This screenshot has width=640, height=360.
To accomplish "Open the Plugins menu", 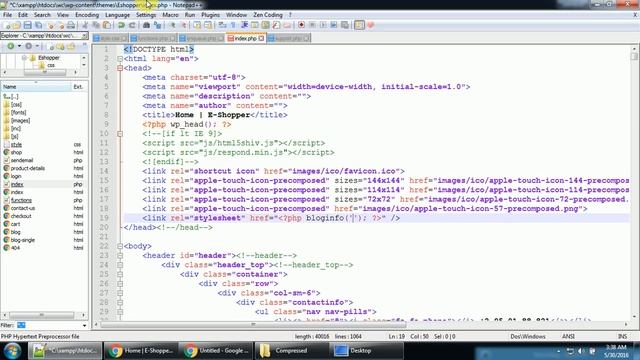I will [210, 15].
